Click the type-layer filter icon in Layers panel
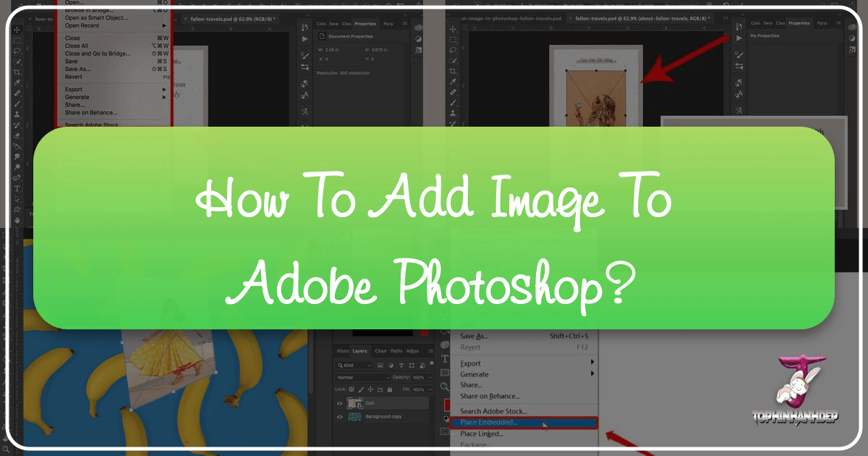 click(401, 366)
